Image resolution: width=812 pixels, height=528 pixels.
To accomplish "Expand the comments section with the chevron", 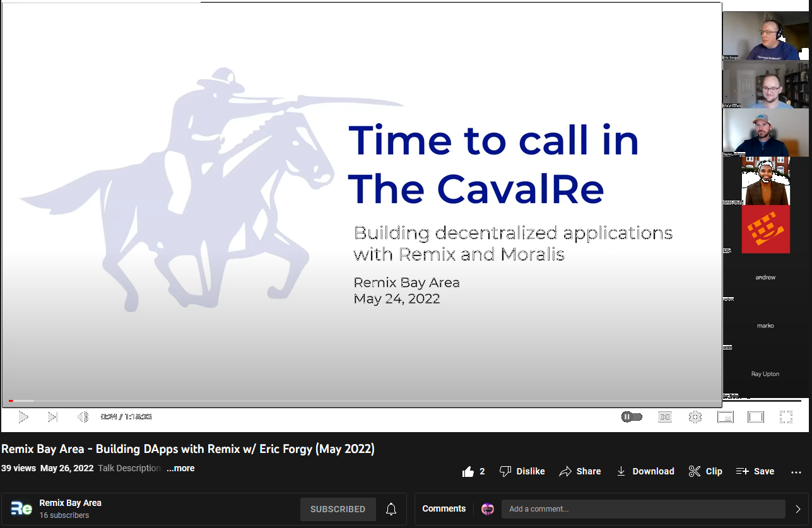I will pos(797,509).
